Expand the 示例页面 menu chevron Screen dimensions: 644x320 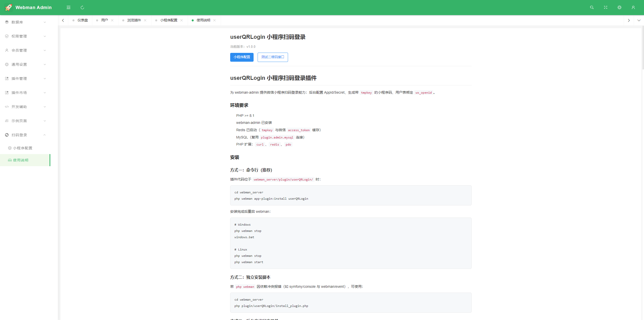click(45, 121)
